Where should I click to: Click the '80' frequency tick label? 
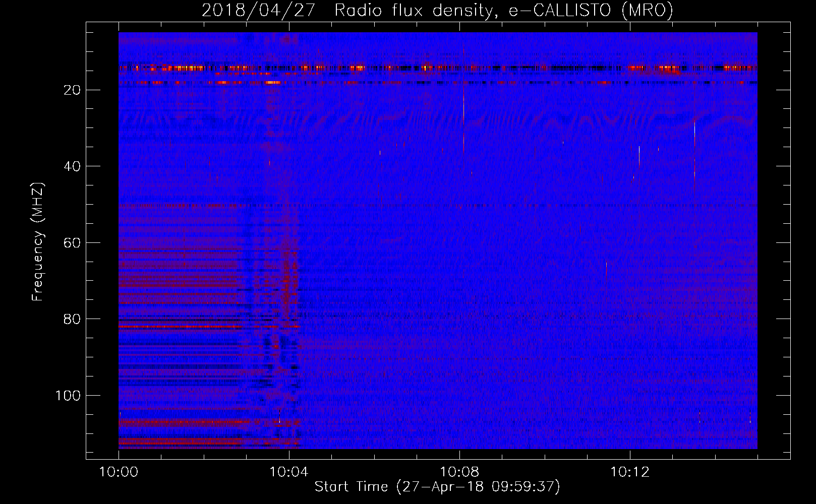(72, 319)
